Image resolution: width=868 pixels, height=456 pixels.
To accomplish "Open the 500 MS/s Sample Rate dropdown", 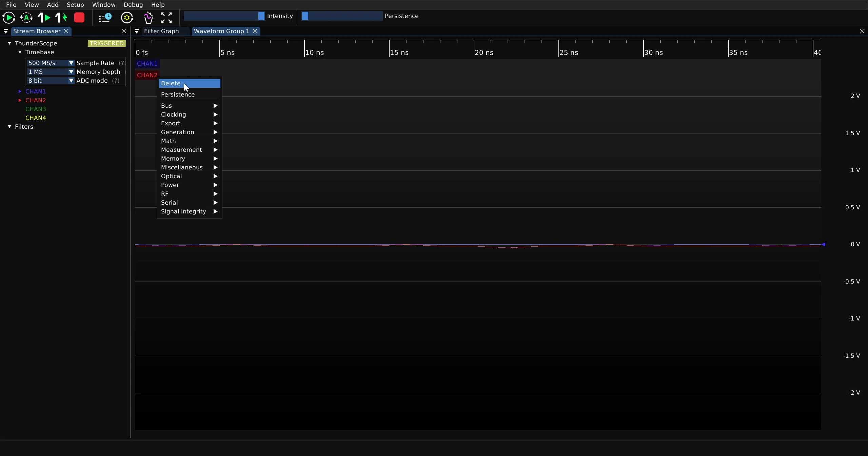I will click(x=51, y=63).
